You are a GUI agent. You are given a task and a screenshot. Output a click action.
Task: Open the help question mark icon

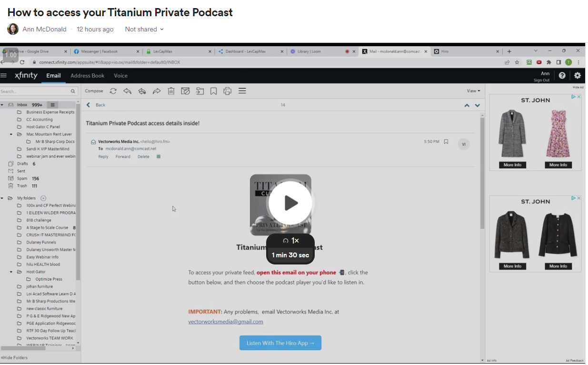(562, 75)
